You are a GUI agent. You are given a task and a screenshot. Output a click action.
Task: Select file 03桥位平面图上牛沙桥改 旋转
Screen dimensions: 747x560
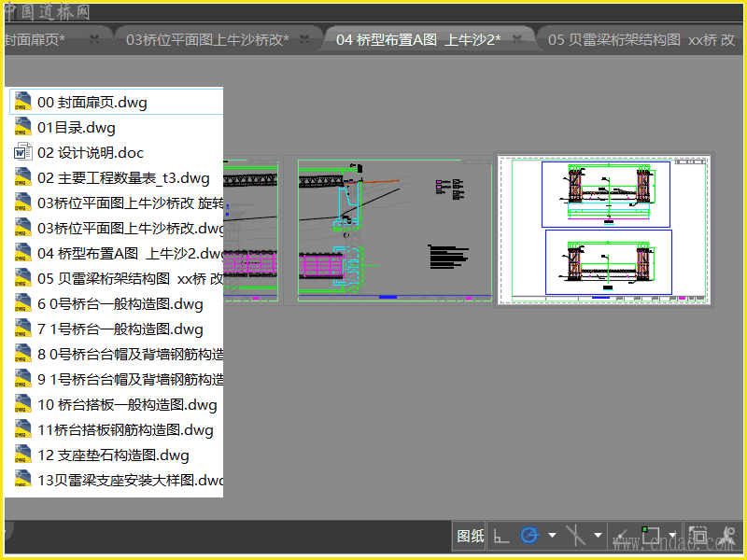pyautogui.click(x=116, y=203)
